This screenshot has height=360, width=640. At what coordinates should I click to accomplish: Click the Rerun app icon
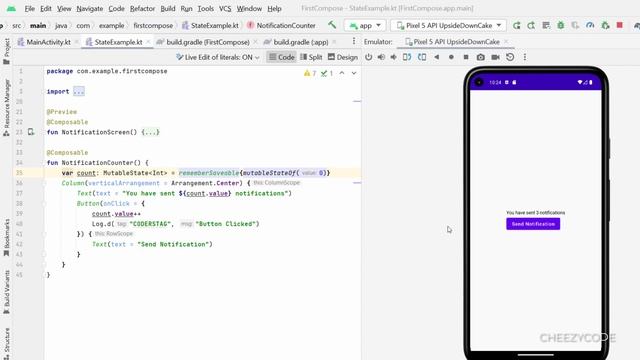[516, 25]
